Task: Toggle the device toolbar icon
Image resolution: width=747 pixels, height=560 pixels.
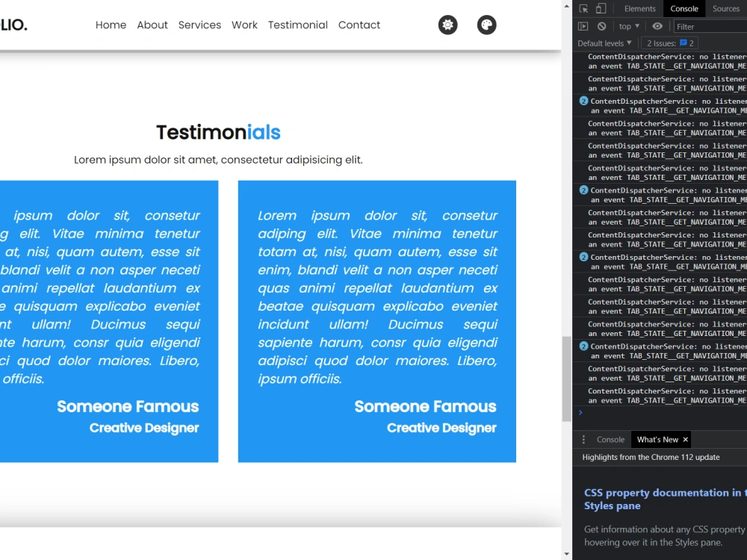Action: (x=601, y=8)
